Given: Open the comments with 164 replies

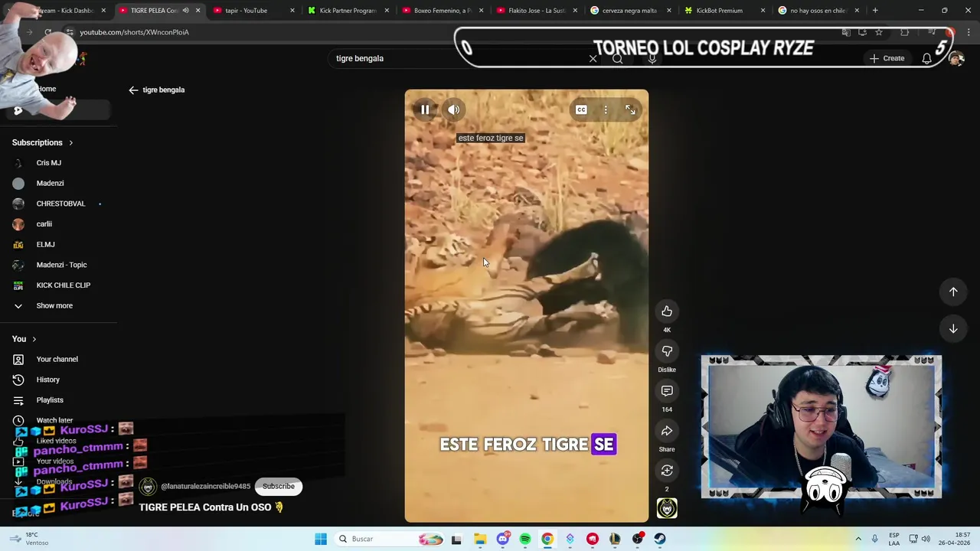Looking at the screenshot, I should 667,391.
